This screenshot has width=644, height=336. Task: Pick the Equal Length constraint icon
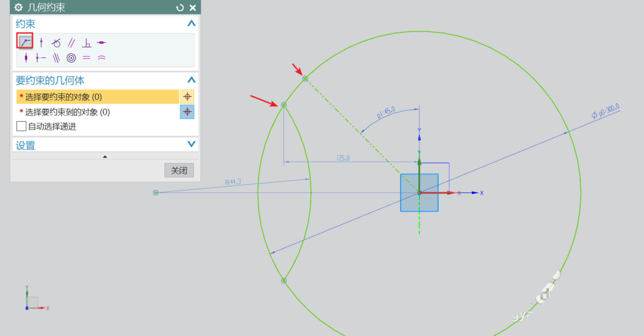pos(86,58)
